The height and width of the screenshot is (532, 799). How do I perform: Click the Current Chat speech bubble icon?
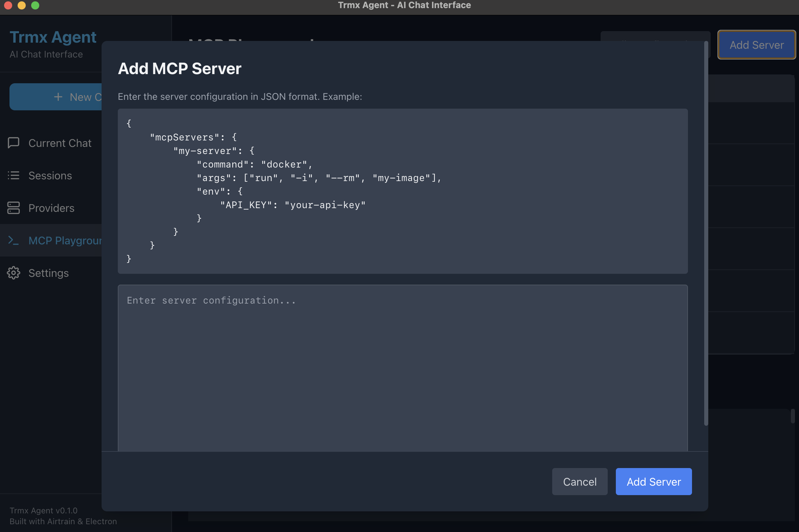pos(14,143)
